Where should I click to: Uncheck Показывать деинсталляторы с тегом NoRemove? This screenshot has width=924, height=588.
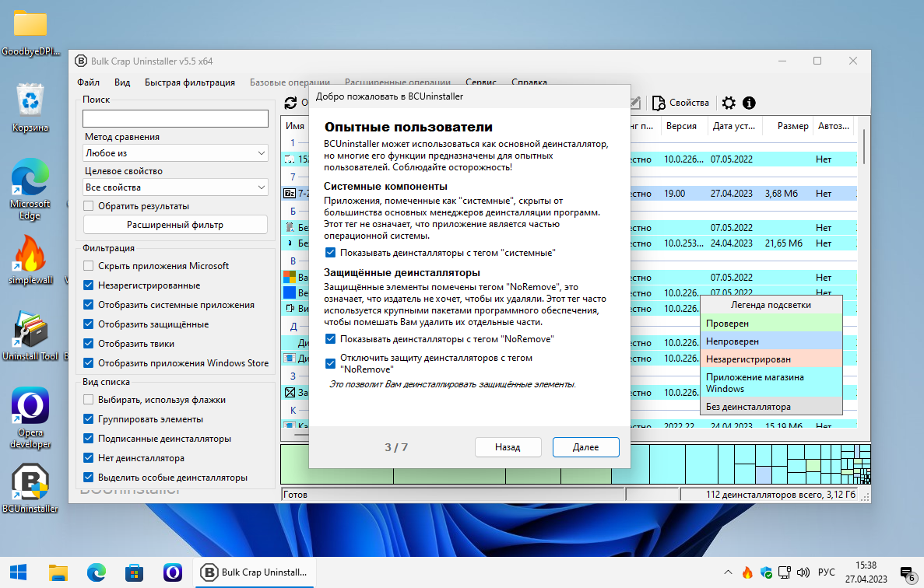[x=330, y=338]
